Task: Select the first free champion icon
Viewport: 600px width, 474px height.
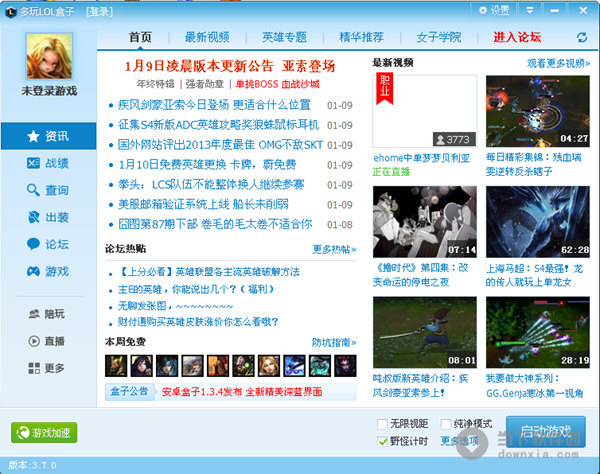Action: click(116, 366)
